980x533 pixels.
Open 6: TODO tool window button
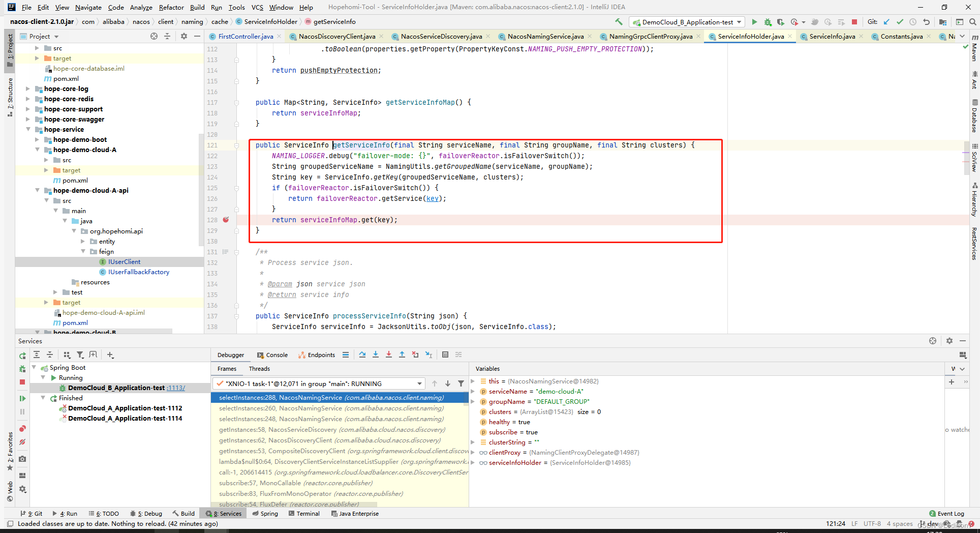point(104,514)
